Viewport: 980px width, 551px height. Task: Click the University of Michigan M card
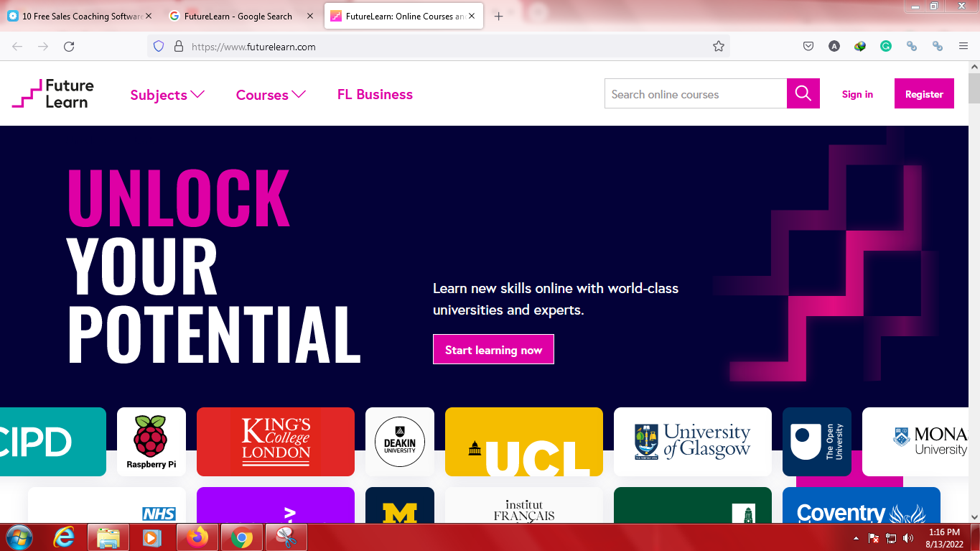(400, 505)
